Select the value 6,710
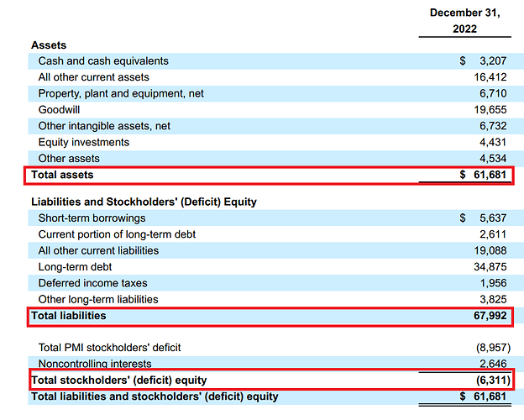 coord(493,93)
